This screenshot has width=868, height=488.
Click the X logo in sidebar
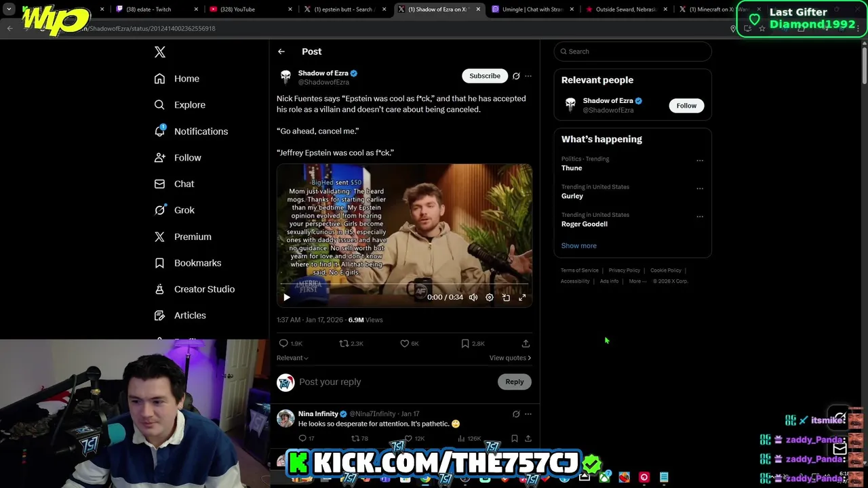[159, 52]
